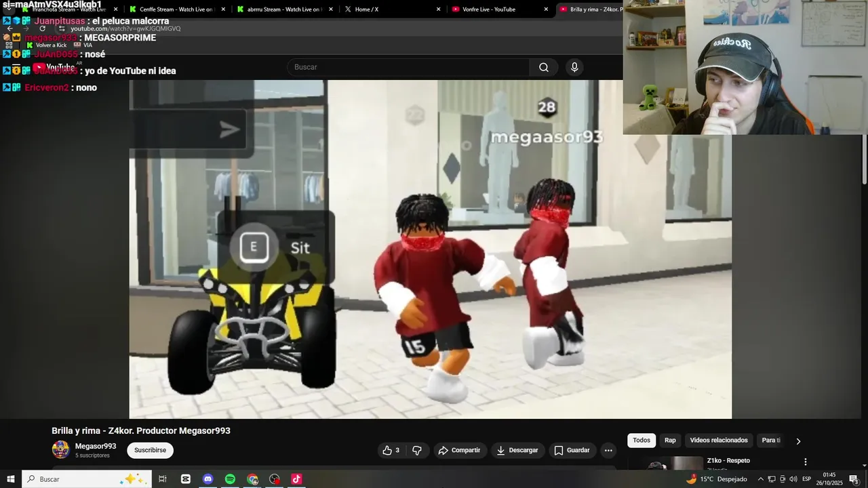Click the video title Brilla y rima
Screen dimensions: 868x488
[x=141, y=431]
